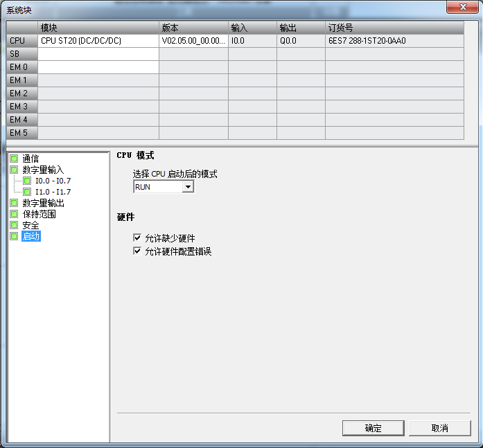Screen dimensions: 483x448
Task: Click the green icon next to 保持范围
Action: click(x=14, y=214)
